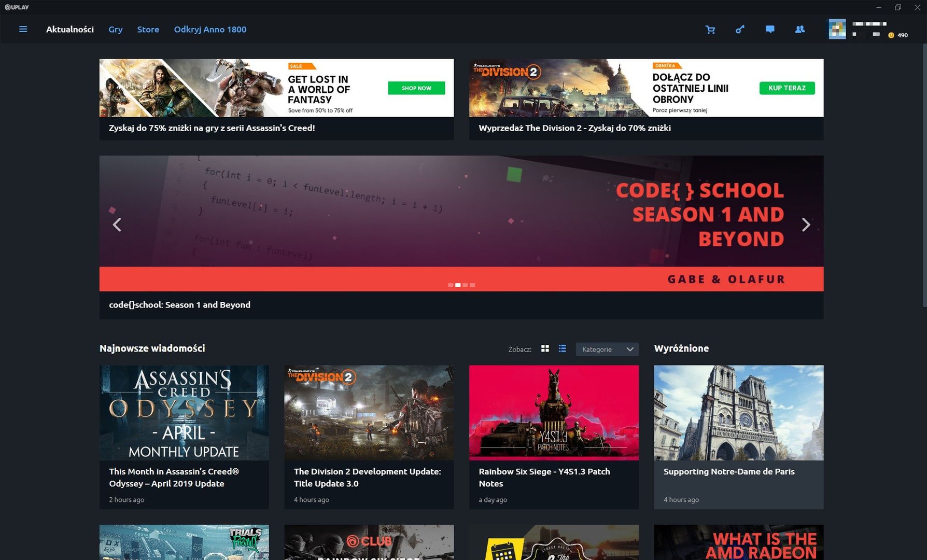
Task: Click the Uplay coin balance 490
Action: point(898,35)
